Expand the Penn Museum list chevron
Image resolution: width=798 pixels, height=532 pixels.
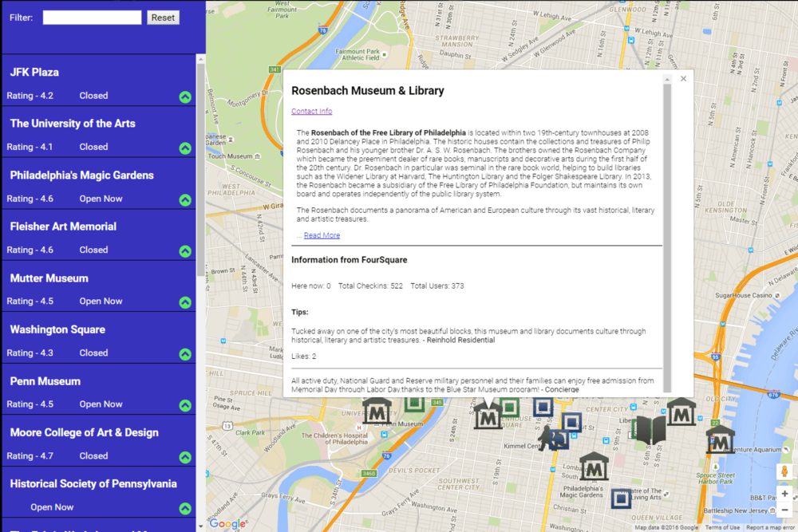[x=185, y=406]
